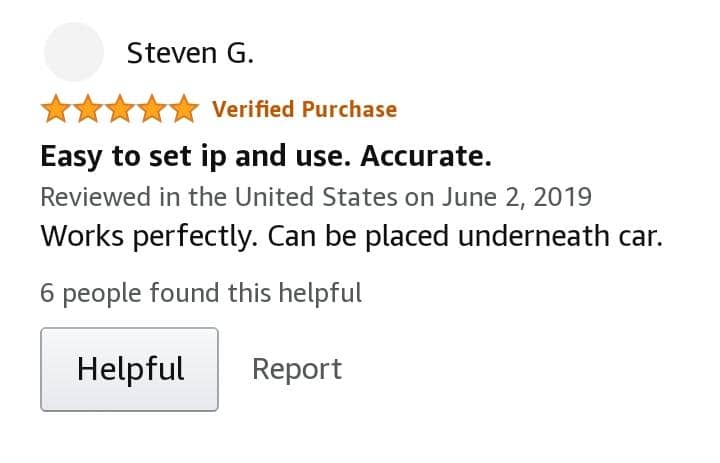
Task: Click the review date line 'Reviewed in the United States'
Action: pyautogui.click(x=316, y=197)
